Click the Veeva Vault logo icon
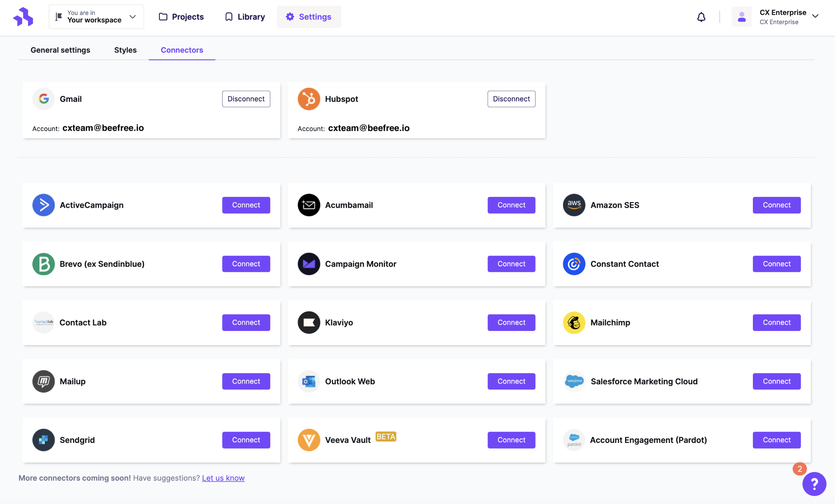 309,440
